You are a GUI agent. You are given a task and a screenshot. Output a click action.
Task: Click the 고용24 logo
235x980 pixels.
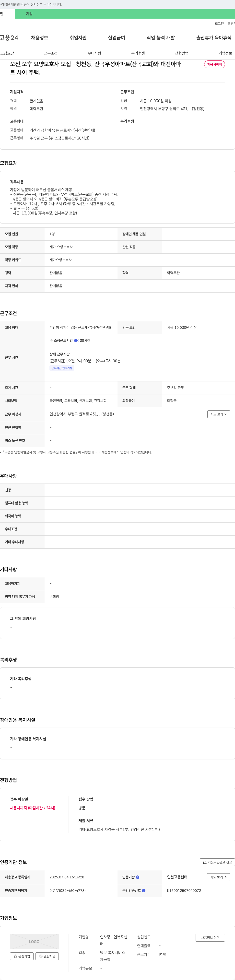9,38
